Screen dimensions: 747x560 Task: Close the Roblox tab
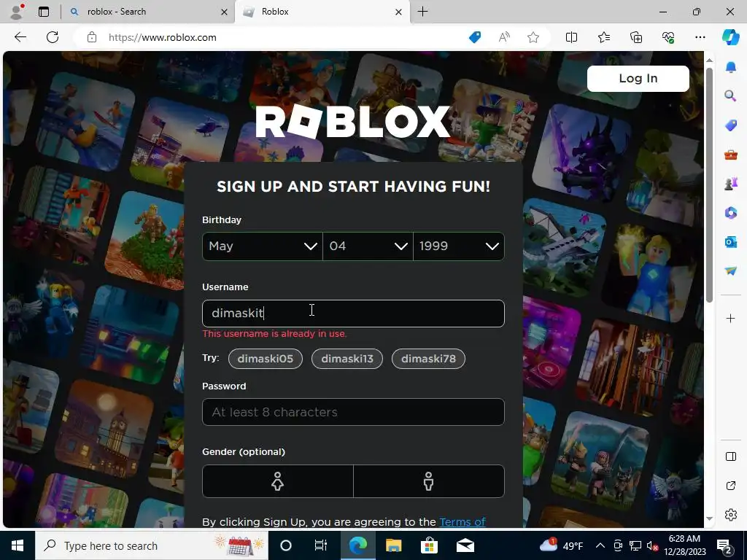tap(399, 12)
